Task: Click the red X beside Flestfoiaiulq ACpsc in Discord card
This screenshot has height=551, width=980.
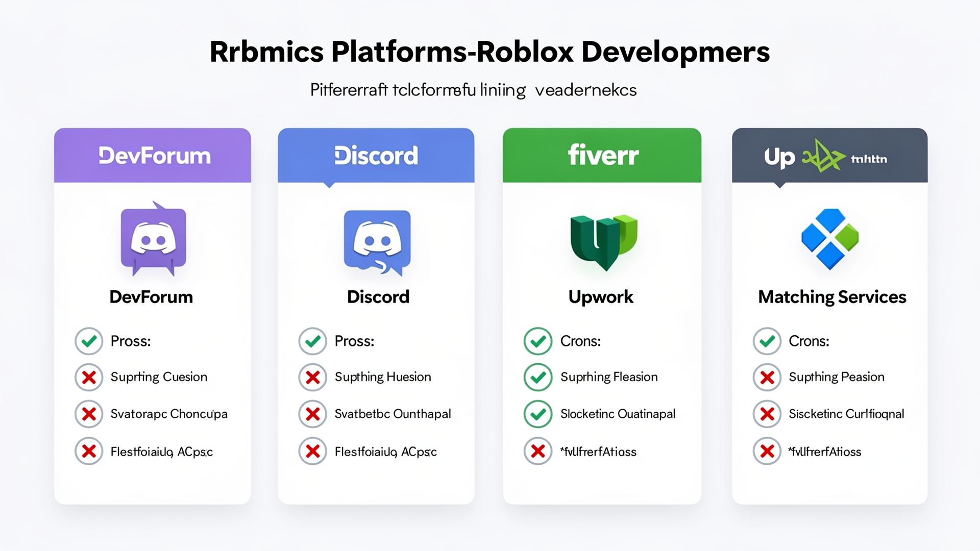Action: [x=312, y=451]
